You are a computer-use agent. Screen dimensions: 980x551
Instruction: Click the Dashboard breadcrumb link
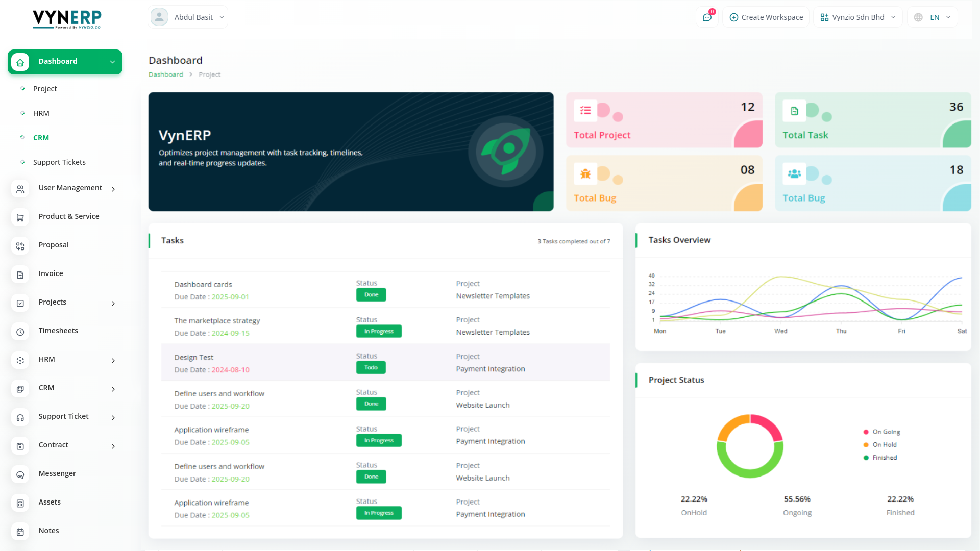166,74
